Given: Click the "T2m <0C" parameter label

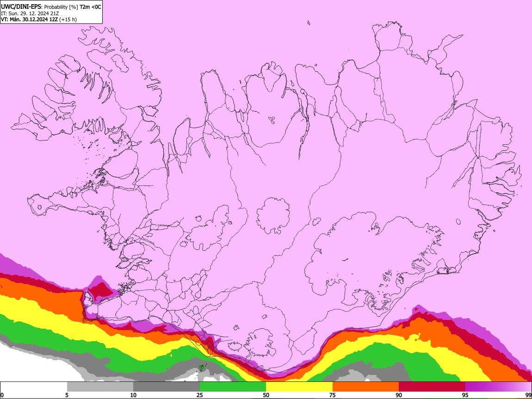Looking at the screenshot, I should (90, 6).
